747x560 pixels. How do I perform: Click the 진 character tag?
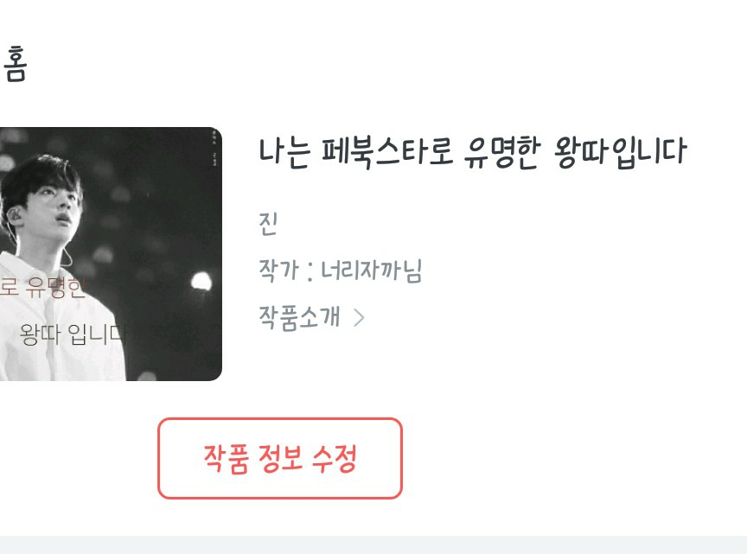click(x=268, y=223)
